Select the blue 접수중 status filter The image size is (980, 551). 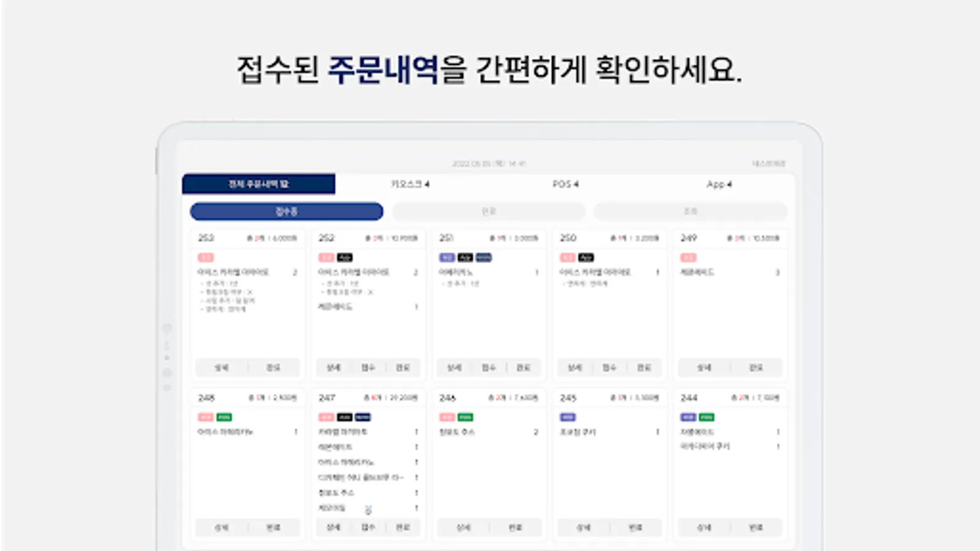pos(287,211)
